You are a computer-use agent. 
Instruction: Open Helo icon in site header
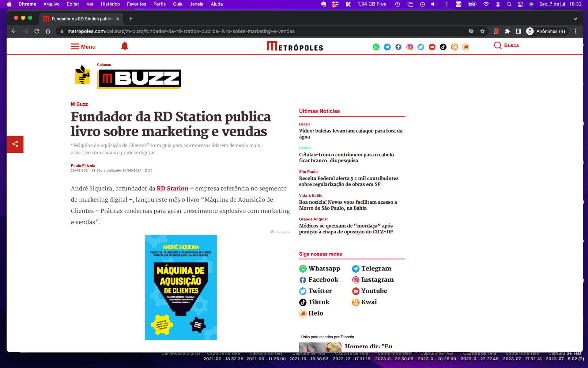(466, 47)
